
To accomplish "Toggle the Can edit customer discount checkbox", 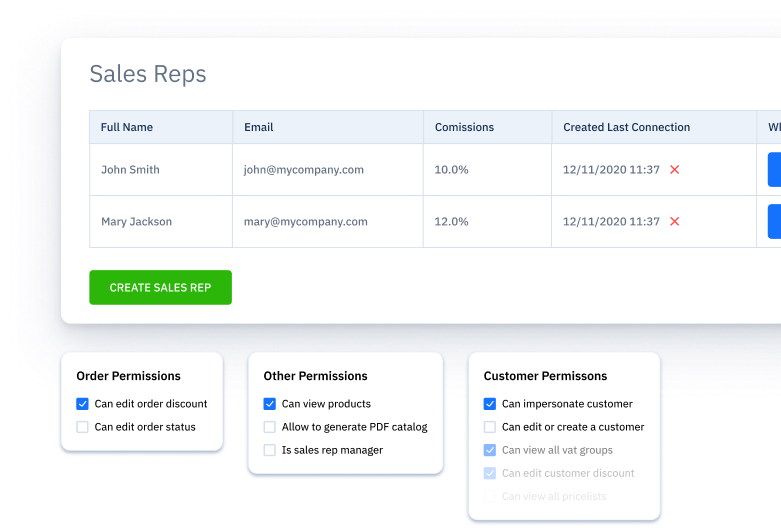I will click(490, 473).
